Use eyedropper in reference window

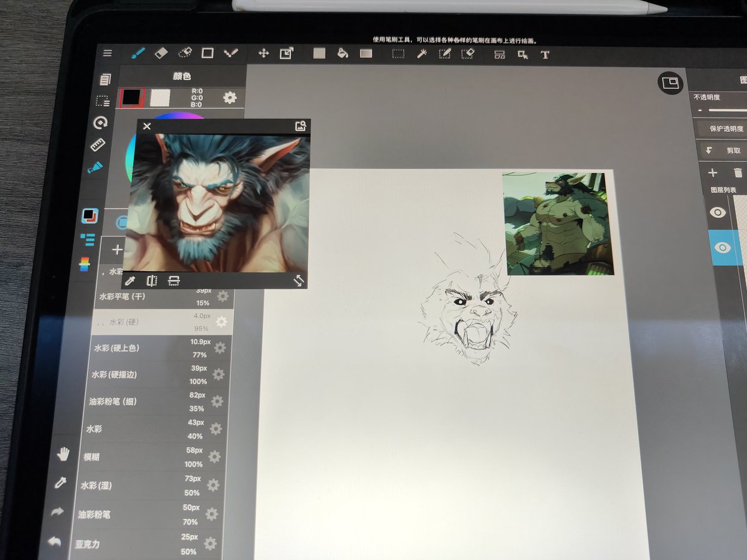click(x=130, y=281)
